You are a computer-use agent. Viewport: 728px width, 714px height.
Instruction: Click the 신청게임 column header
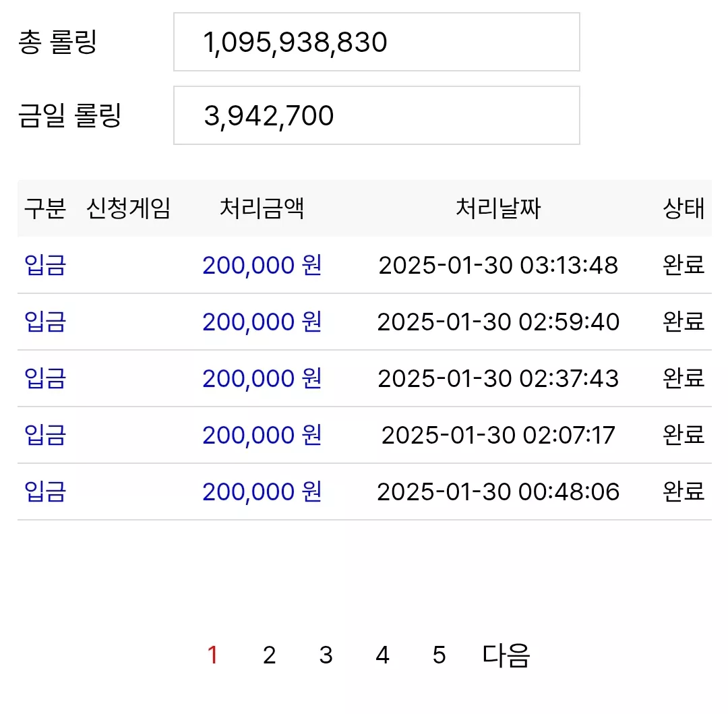[x=129, y=208]
